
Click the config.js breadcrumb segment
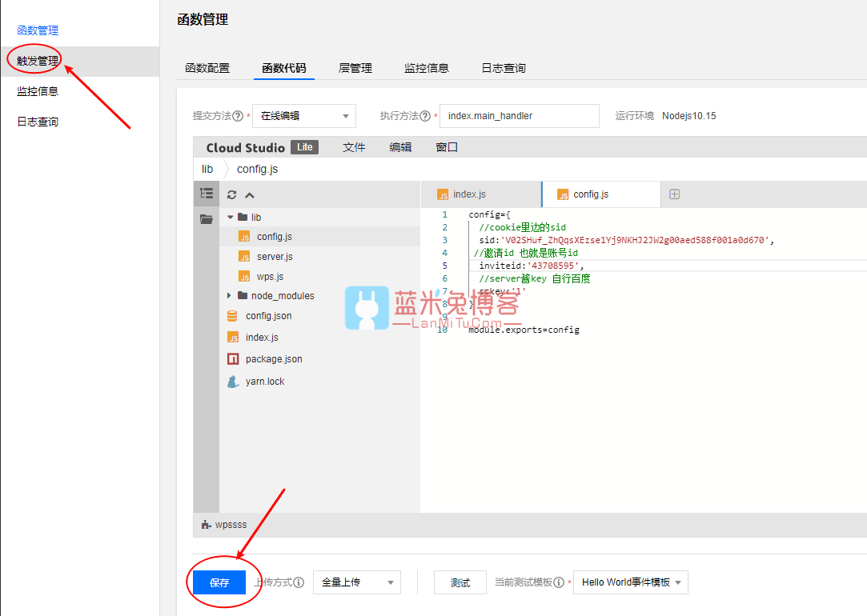pos(257,169)
